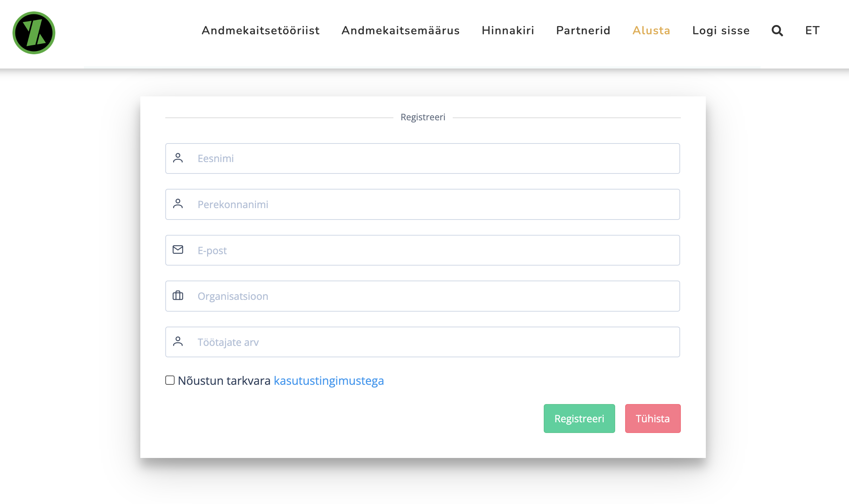Viewport: 849px width, 504px height.
Task: Click person icon in Perekonnanimi field
Action: (x=178, y=204)
